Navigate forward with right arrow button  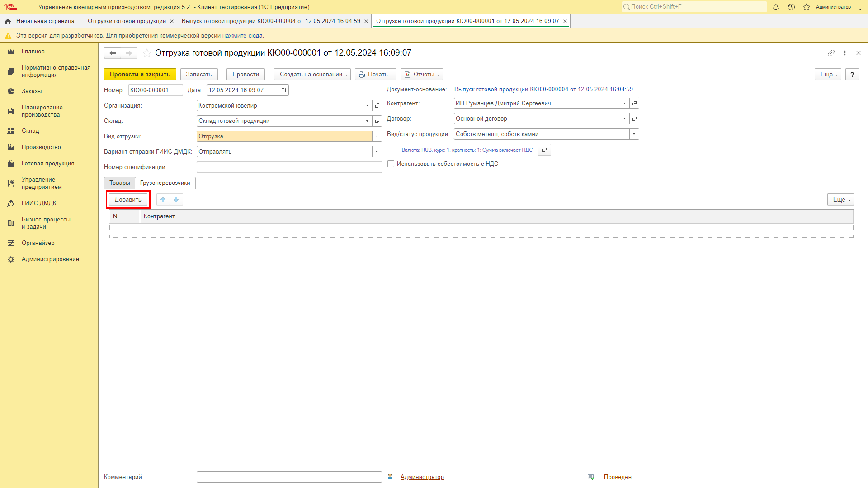129,53
